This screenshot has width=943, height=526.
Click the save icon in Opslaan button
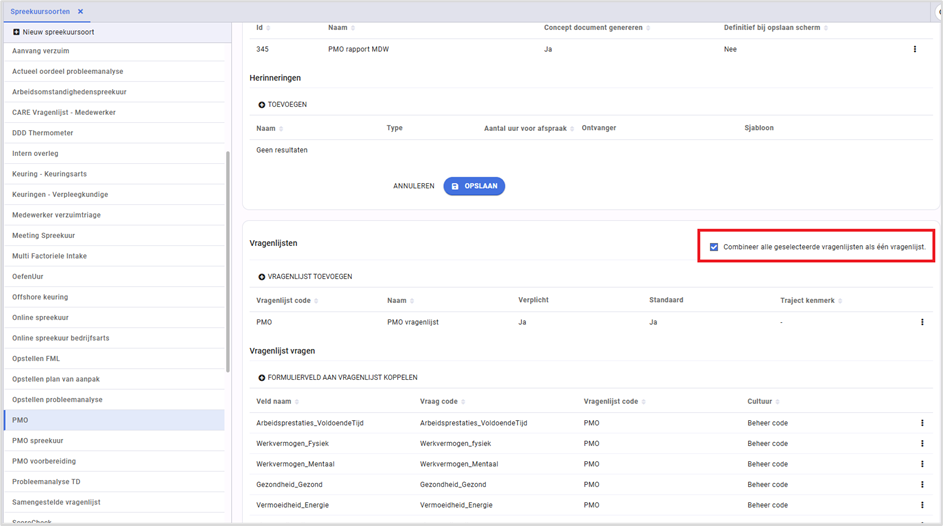click(x=455, y=186)
